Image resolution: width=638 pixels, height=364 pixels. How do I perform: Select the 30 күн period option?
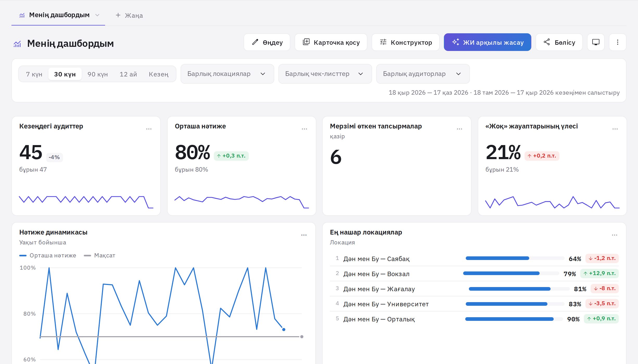(65, 74)
